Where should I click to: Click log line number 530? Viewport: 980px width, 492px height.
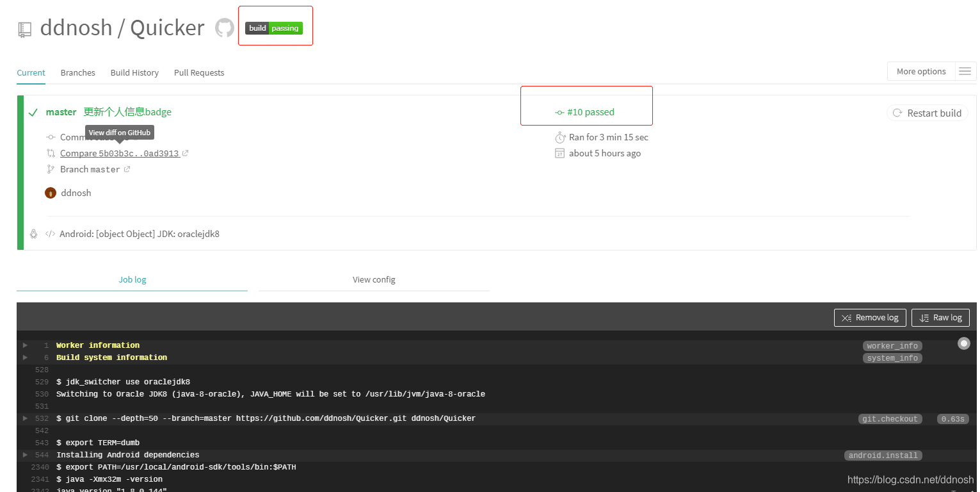tap(42, 394)
